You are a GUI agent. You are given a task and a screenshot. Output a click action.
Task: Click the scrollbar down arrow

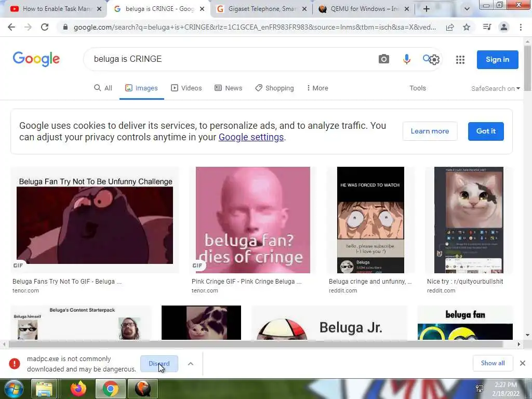[527, 335]
